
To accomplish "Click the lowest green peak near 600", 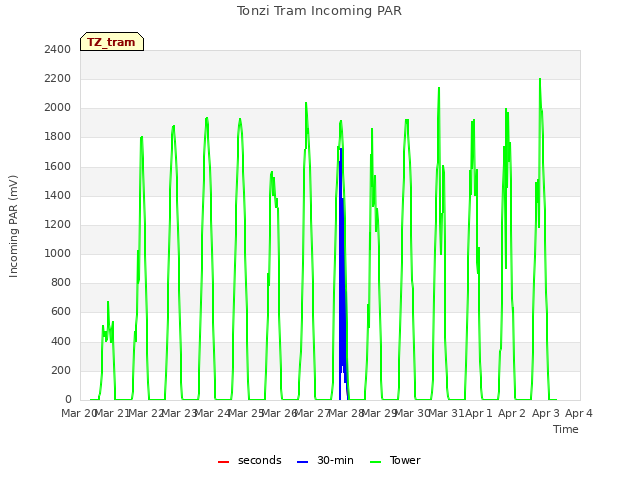I will click(x=108, y=302).
